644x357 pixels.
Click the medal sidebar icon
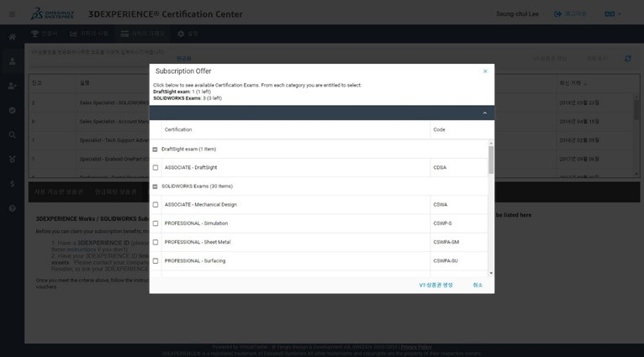click(x=13, y=160)
